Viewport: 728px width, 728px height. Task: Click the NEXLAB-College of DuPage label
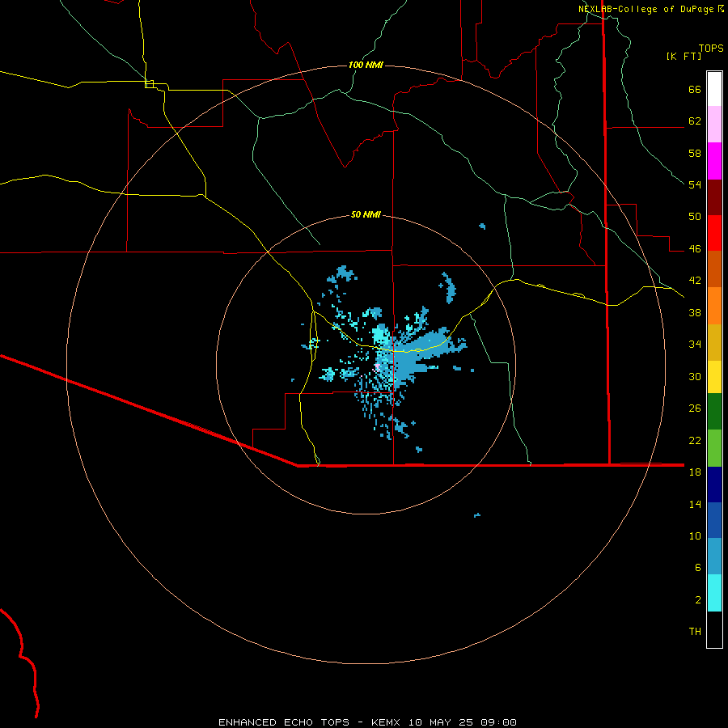point(645,9)
